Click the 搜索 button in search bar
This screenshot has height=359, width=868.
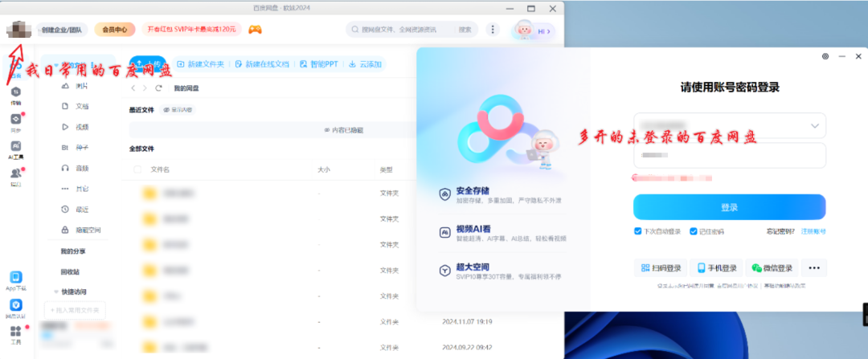pos(465,30)
